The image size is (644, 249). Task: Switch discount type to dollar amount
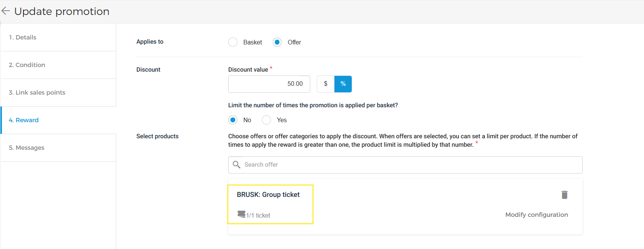326,84
